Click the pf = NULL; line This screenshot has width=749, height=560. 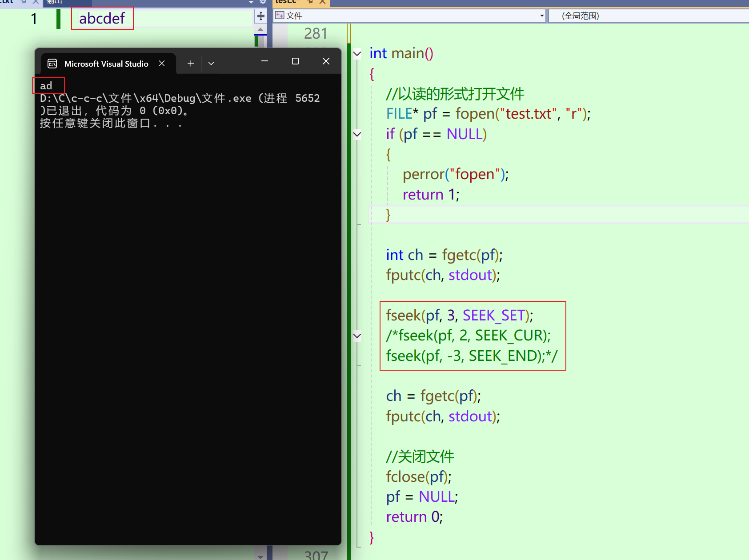point(422,497)
